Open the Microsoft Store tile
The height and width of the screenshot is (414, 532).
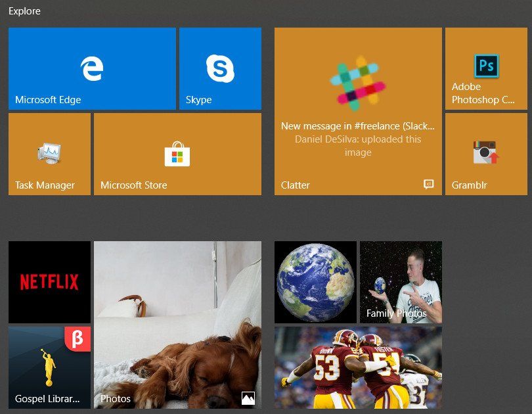(x=177, y=153)
